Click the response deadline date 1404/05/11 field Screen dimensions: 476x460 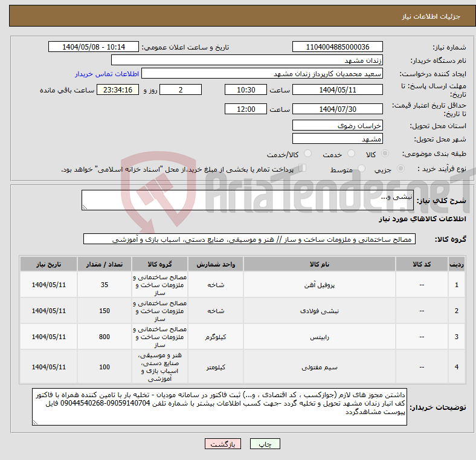pyautogui.click(x=337, y=89)
